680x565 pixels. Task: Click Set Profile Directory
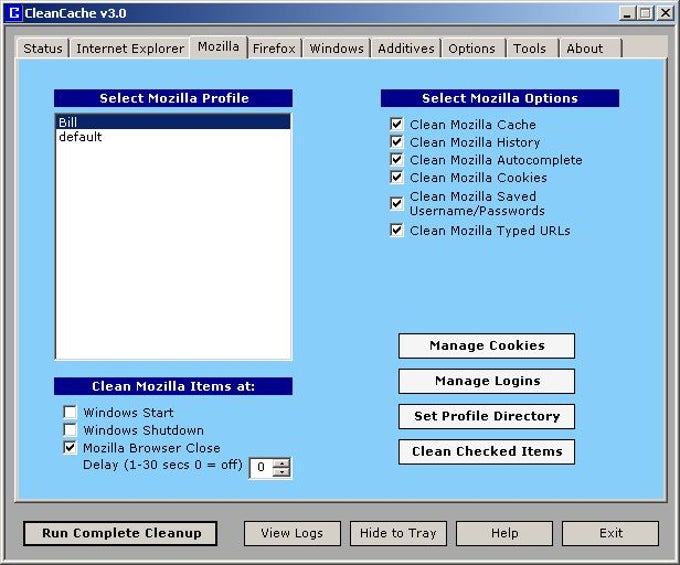click(487, 416)
